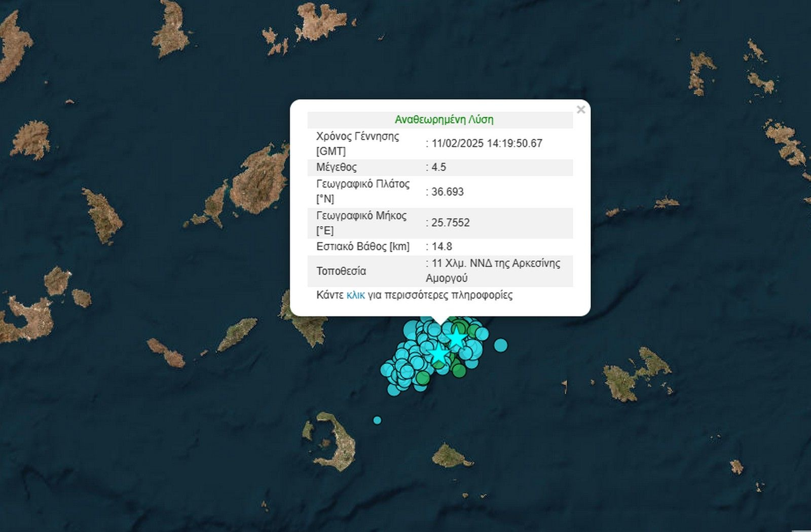The height and width of the screenshot is (532, 811).
Task: Click the location text '11 Χλμ. ΝΝΔ της Αρκεσίνης Αμοργού'
Action: point(493,271)
